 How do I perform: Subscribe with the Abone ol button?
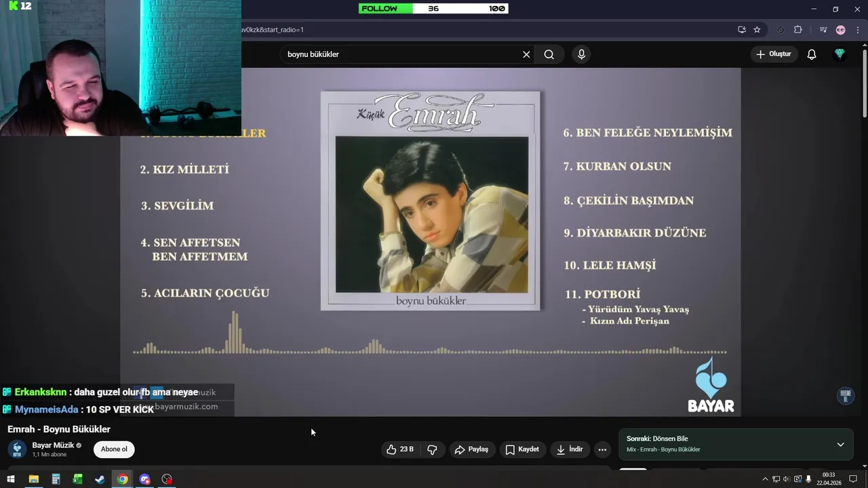tap(114, 449)
